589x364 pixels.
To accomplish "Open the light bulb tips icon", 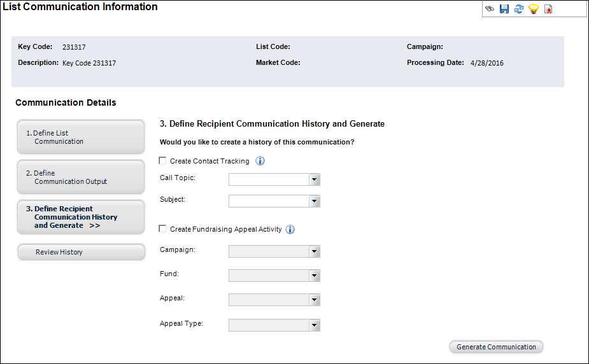I will tap(534, 9).
